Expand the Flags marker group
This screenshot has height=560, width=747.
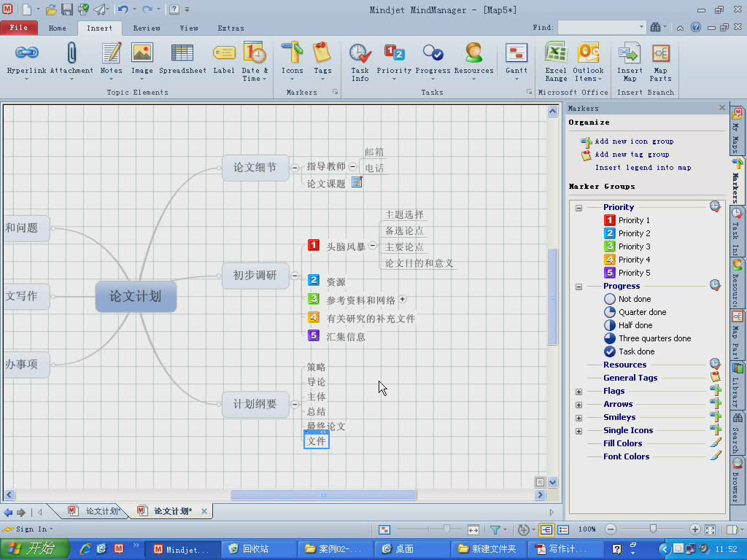[578, 392]
